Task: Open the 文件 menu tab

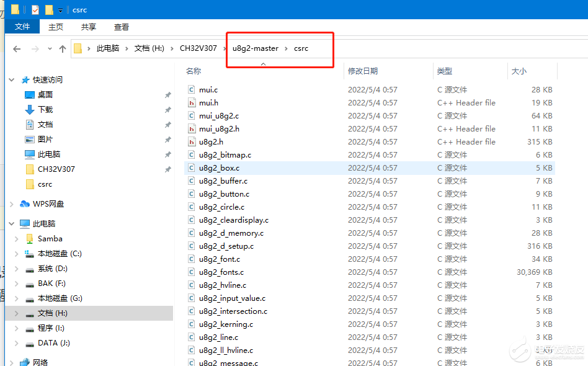Action: pyautogui.click(x=22, y=27)
